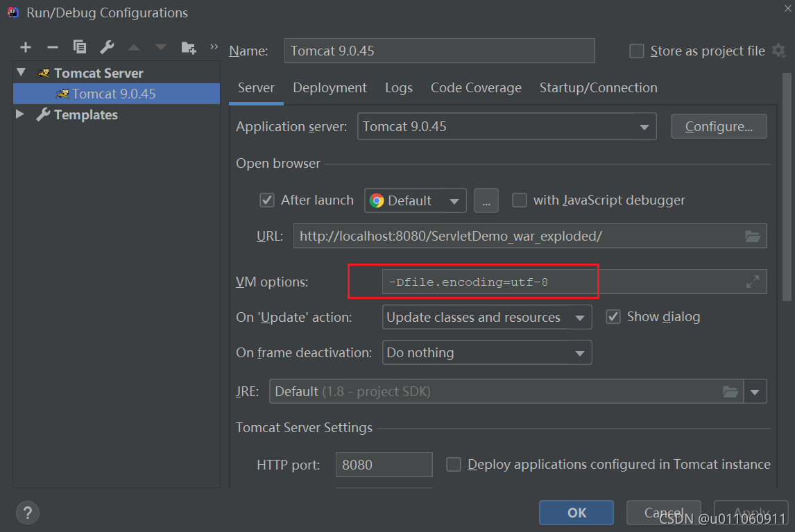Switch to Code Coverage tab
Screen dimensions: 795x532
coord(476,87)
